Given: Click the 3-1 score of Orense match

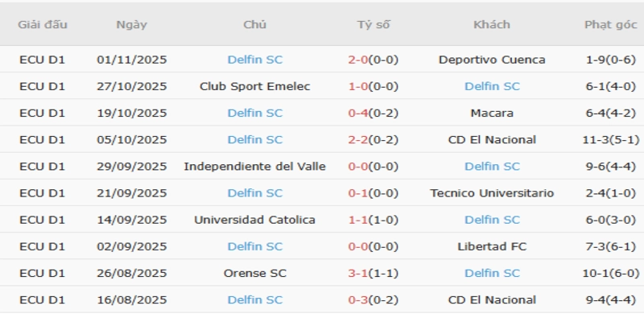Looking at the screenshot, I should (x=358, y=273).
